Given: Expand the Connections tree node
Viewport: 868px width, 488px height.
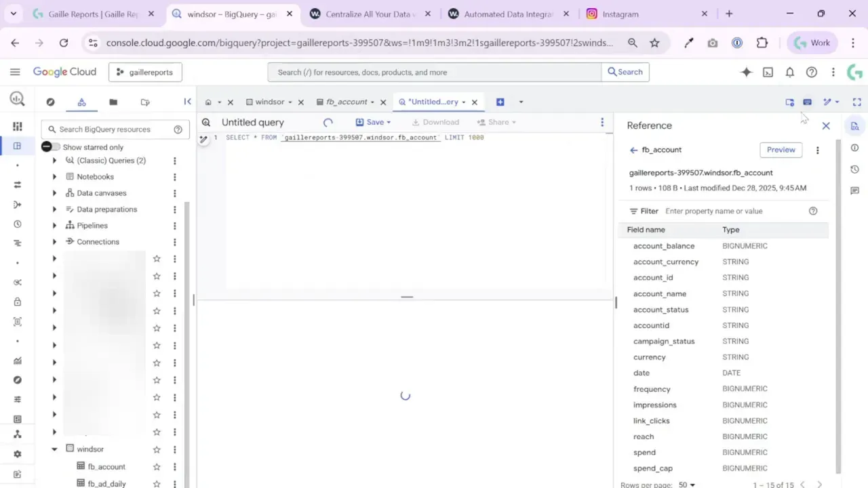Looking at the screenshot, I should [x=54, y=242].
